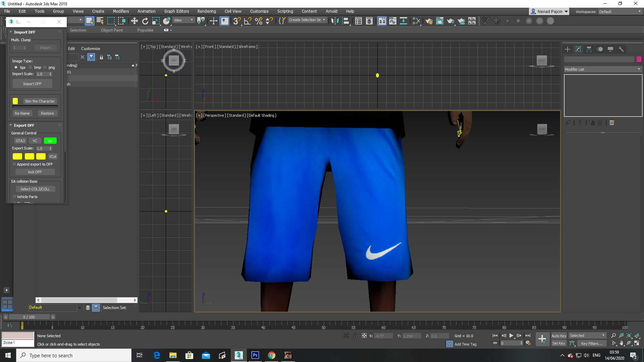Open the Utilities wrench panel
The image size is (644, 362).
[621, 49]
